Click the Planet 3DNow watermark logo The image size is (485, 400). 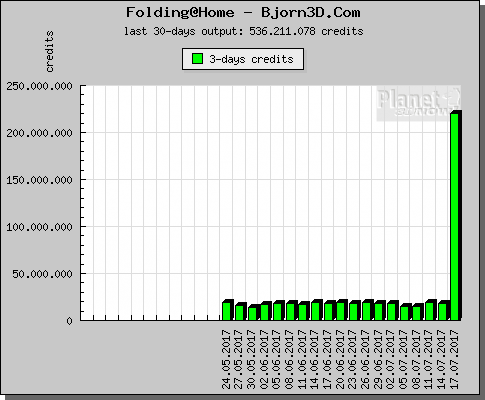click(x=419, y=103)
